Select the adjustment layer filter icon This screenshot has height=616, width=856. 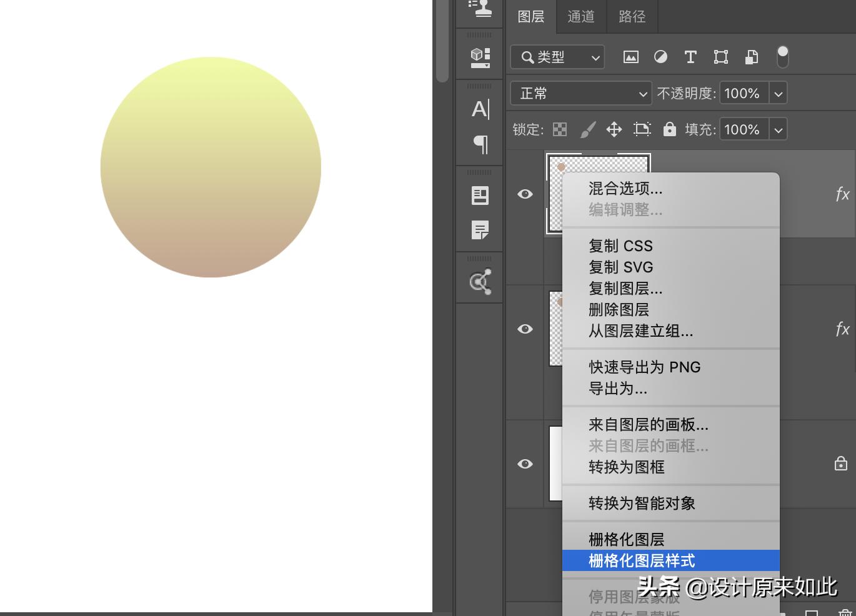pos(660,57)
